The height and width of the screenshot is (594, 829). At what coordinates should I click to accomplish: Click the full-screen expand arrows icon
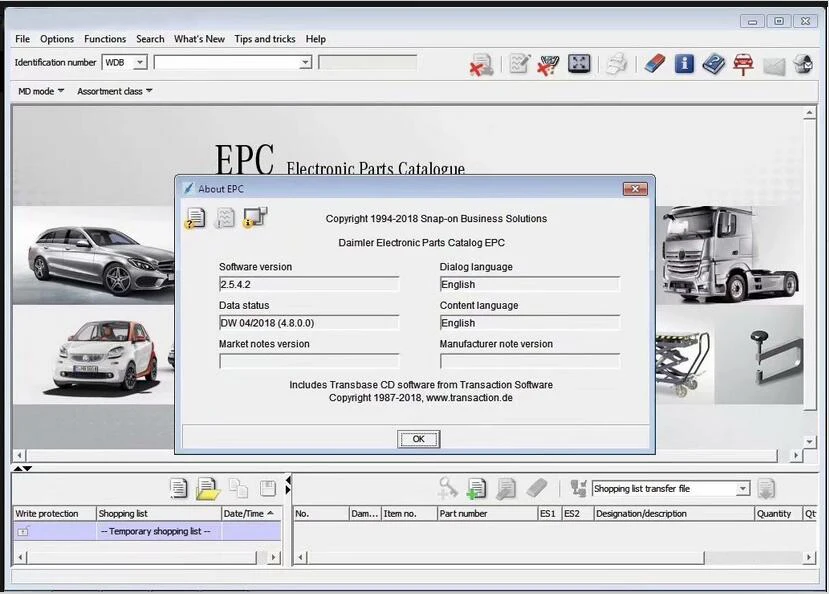pyautogui.click(x=579, y=64)
